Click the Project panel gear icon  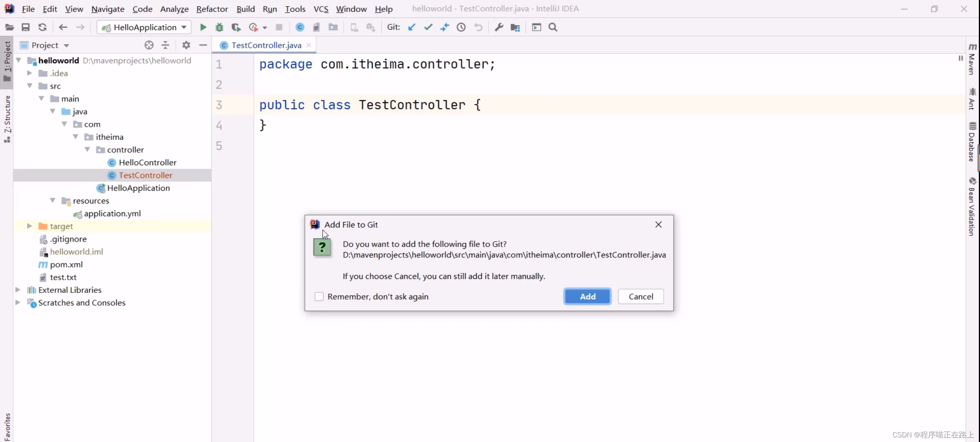[186, 45]
